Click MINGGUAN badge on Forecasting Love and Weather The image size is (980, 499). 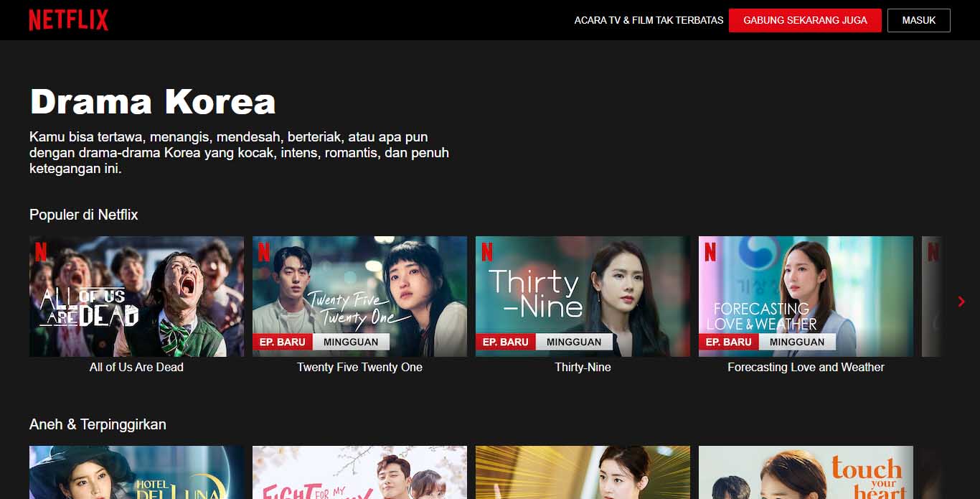click(796, 342)
